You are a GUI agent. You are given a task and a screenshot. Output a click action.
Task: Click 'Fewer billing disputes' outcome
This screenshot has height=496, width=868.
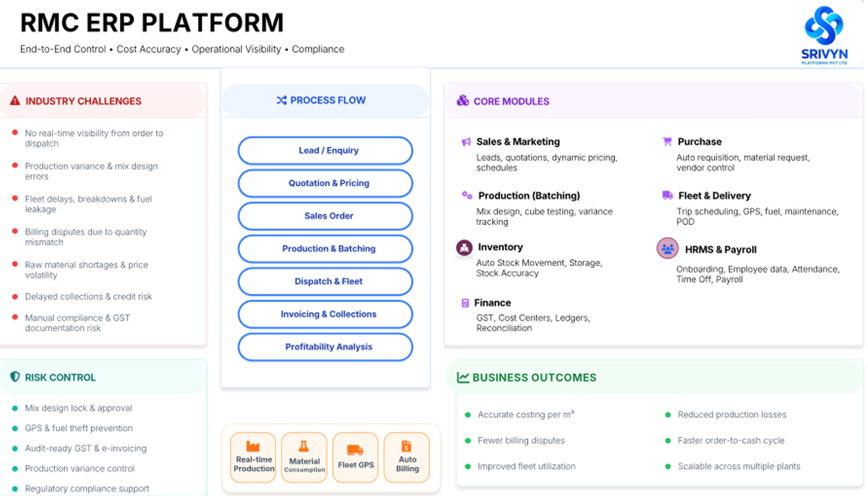tap(521, 440)
